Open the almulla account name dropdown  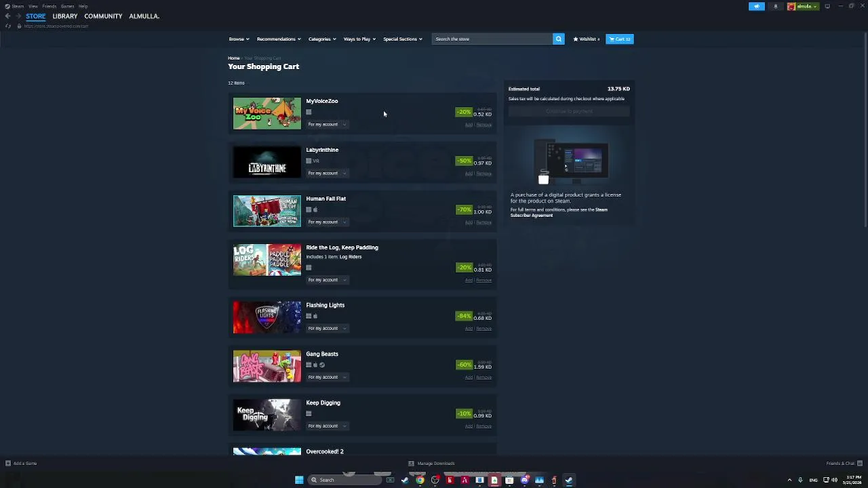click(x=807, y=6)
